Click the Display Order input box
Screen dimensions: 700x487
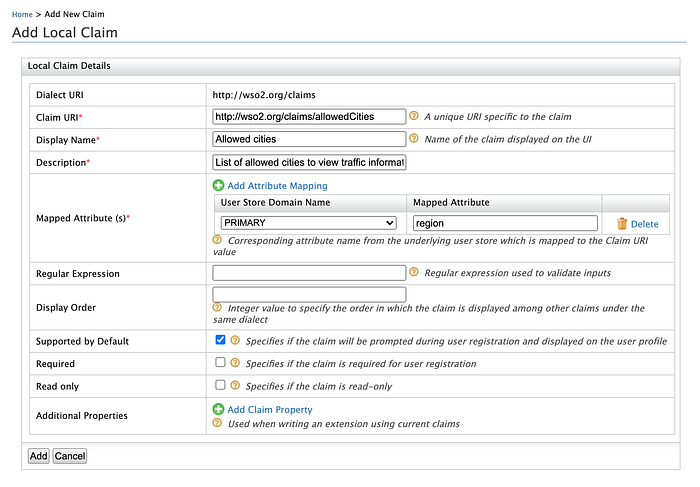309,295
